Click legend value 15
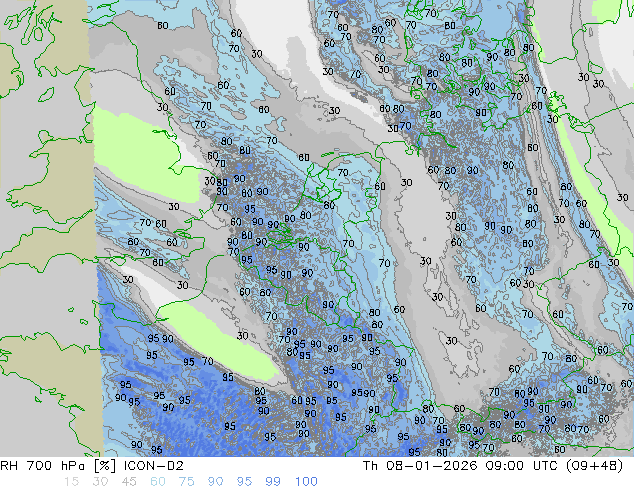 pyautogui.click(x=71, y=482)
